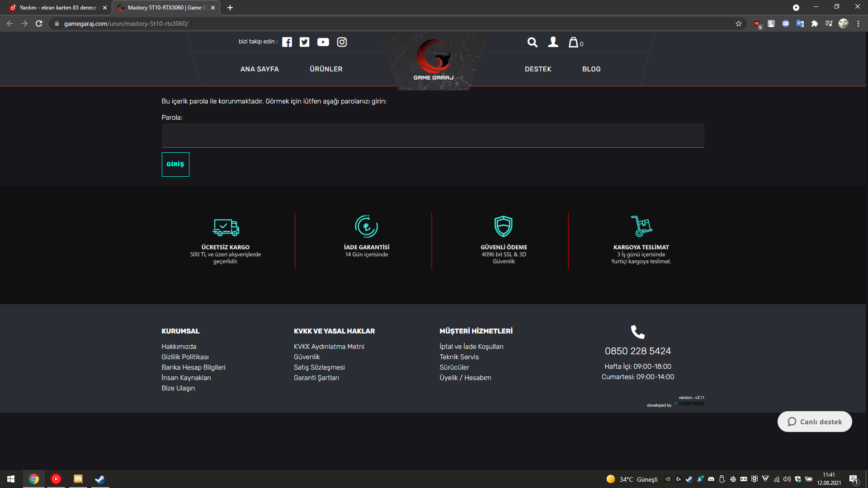This screenshot has width=868, height=488.
Task: Open Gizlilik Politikası link
Action: pyautogui.click(x=185, y=357)
